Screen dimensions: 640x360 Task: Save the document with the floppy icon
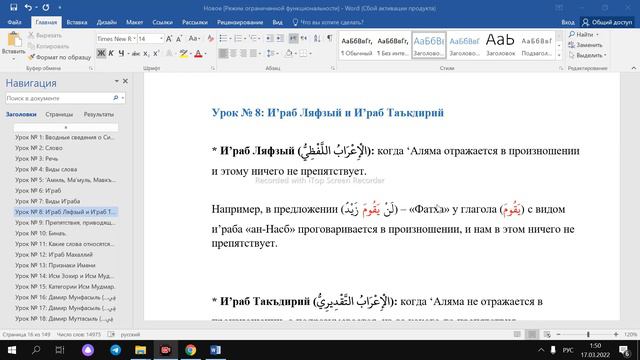[x=13, y=7]
